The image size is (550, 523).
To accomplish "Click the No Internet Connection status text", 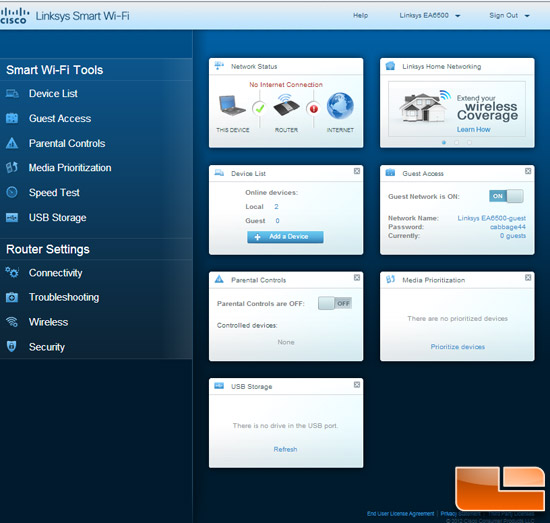I will (x=286, y=85).
